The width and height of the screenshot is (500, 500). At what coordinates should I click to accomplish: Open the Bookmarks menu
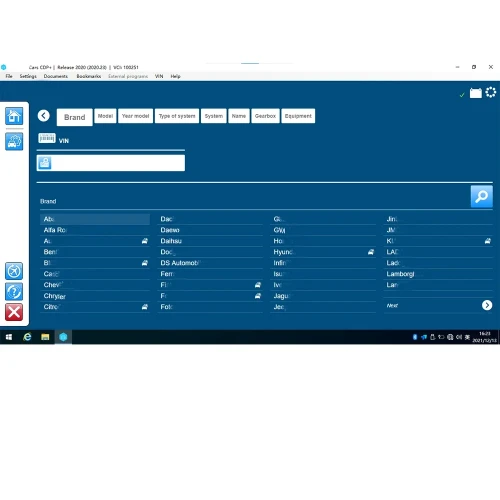[x=89, y=76]
